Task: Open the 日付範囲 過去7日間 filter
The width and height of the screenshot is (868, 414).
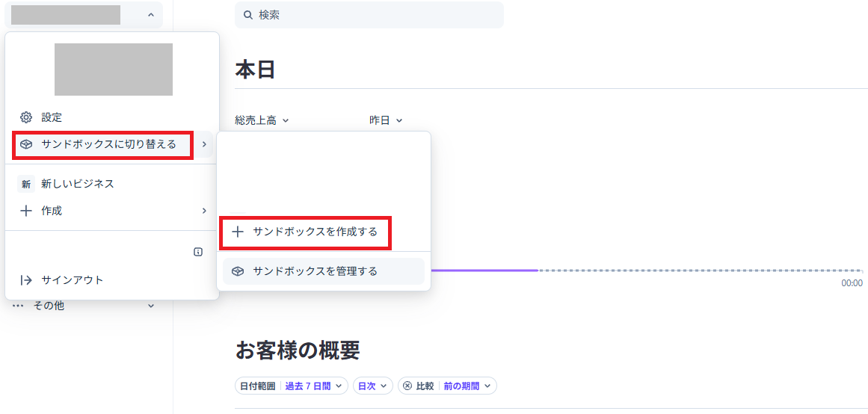Action: pos(292,386)
